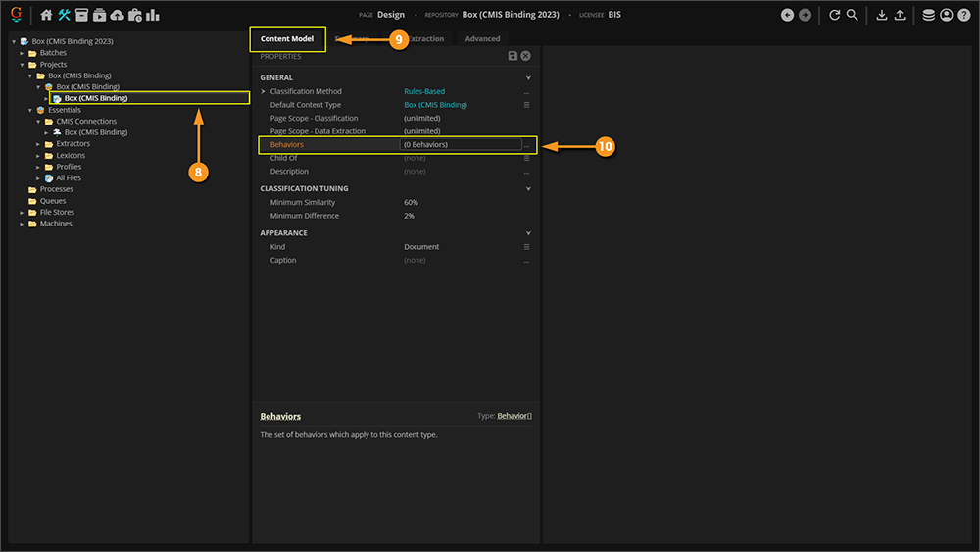Click the bar chart Stats icon
Screen dimensions: 980x552
[x=153, y=15]
